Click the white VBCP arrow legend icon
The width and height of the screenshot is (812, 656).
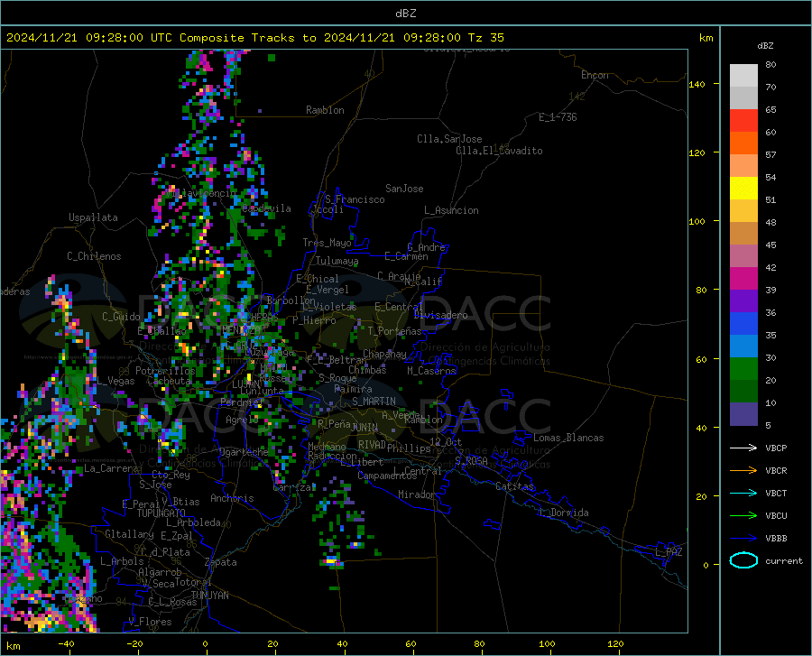[743, 448]
